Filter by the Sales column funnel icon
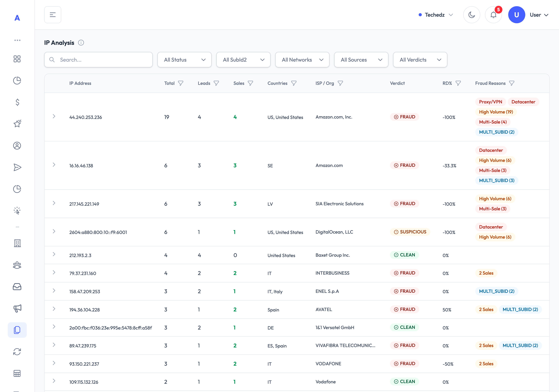The image size is (559, 392). (250, 83)
